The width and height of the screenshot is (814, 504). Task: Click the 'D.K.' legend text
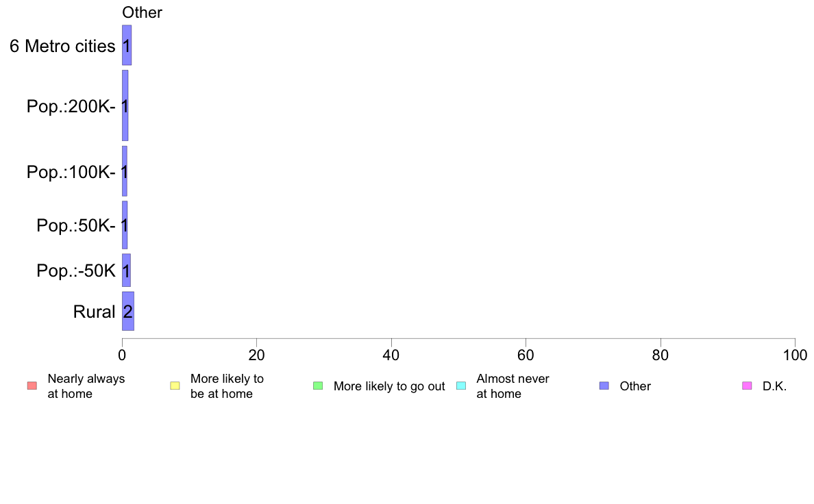(774, 386)
